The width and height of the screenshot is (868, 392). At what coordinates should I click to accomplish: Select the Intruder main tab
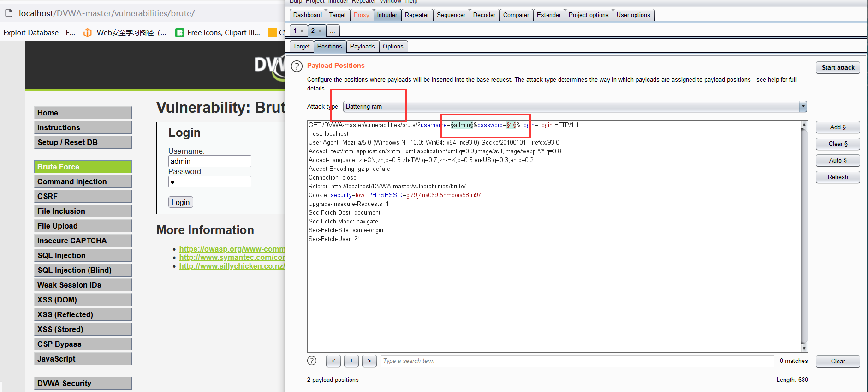387,15
